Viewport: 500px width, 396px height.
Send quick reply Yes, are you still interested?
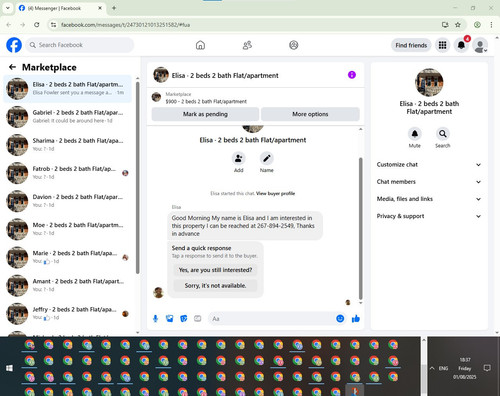click(x=215, y=270)
